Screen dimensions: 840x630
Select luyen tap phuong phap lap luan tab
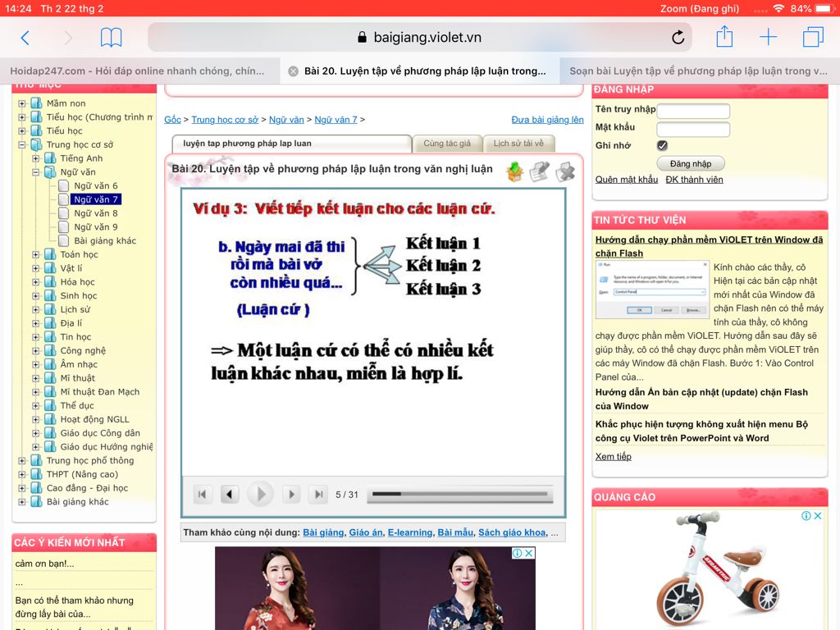[291, 144]
